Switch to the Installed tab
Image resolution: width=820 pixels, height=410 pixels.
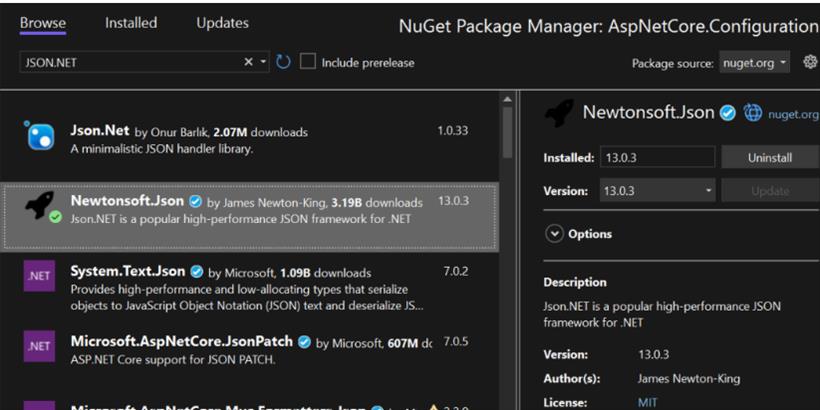point(131,24)
